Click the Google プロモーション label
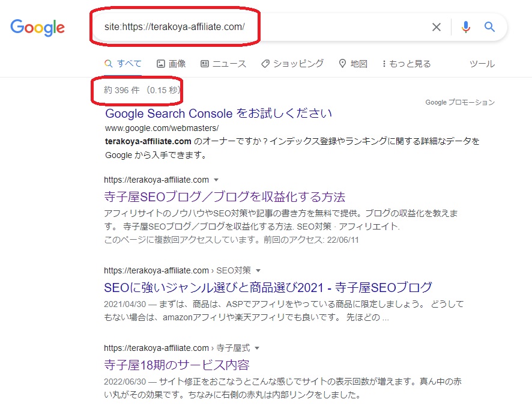This screenshot has height=408, width=532. 460,102
